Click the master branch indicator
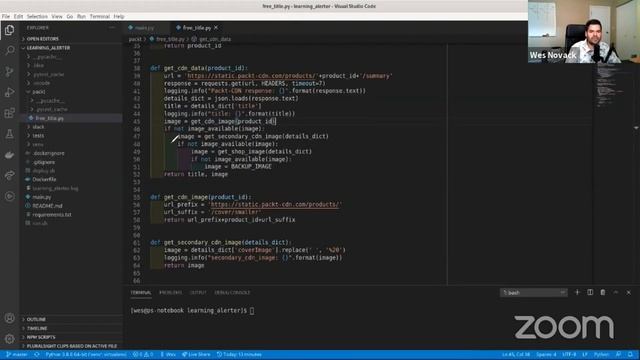 16,355
